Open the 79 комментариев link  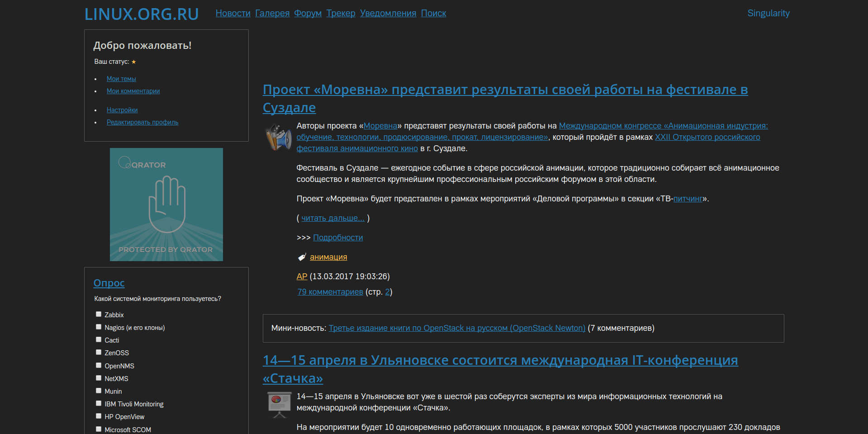pyautogui.click(x=330, y=292)
